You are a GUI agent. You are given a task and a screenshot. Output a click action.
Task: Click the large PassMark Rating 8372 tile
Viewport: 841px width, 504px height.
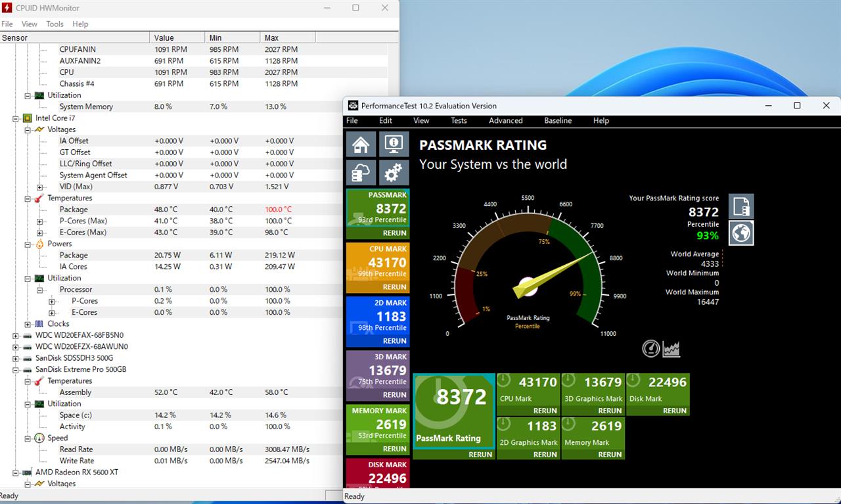click(454, 411)
